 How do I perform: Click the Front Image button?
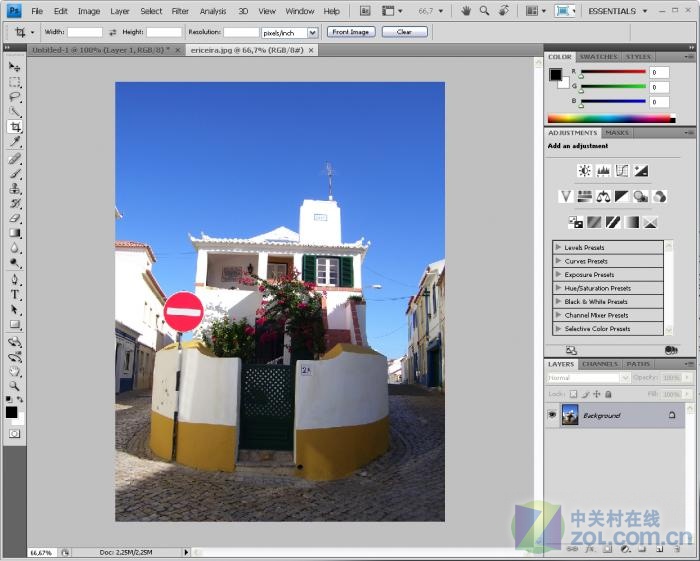point(351,32)
